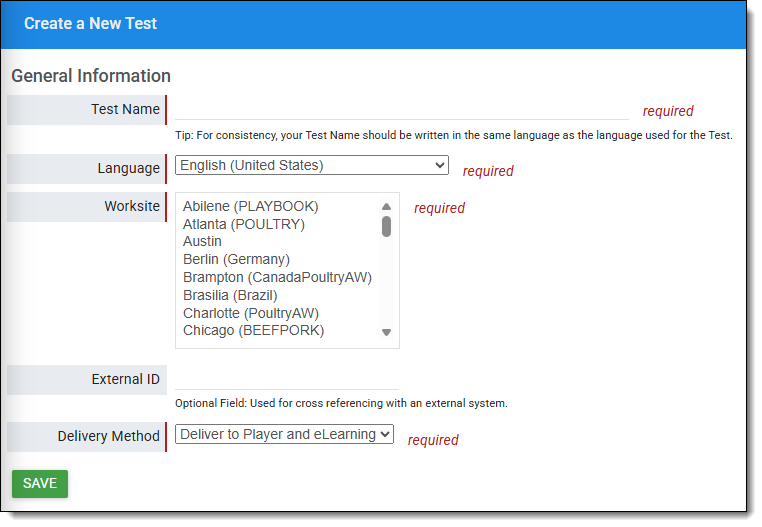Click the Test Name input field
The height and width of the screenshot is (527, 762).
pyautogui.click(x=401, y=110)
